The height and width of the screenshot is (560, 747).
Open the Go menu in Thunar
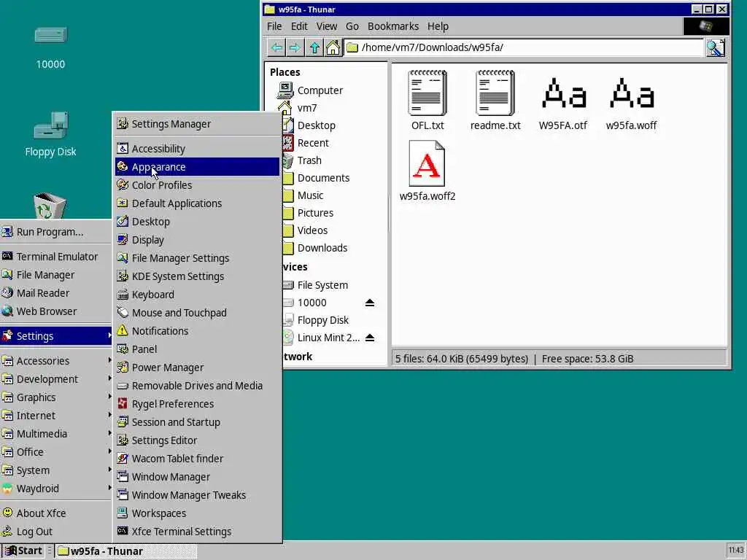click(352, 27)
